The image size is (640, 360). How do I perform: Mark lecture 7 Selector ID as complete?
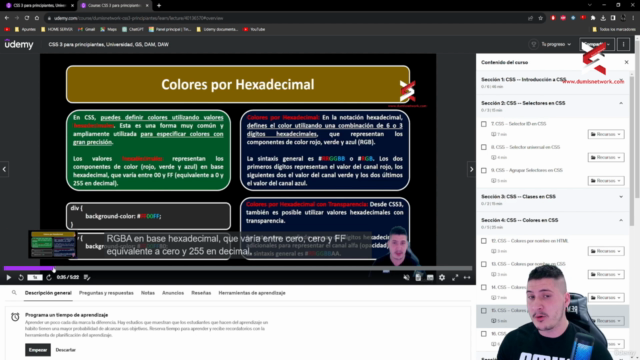[x=484, y=124]
